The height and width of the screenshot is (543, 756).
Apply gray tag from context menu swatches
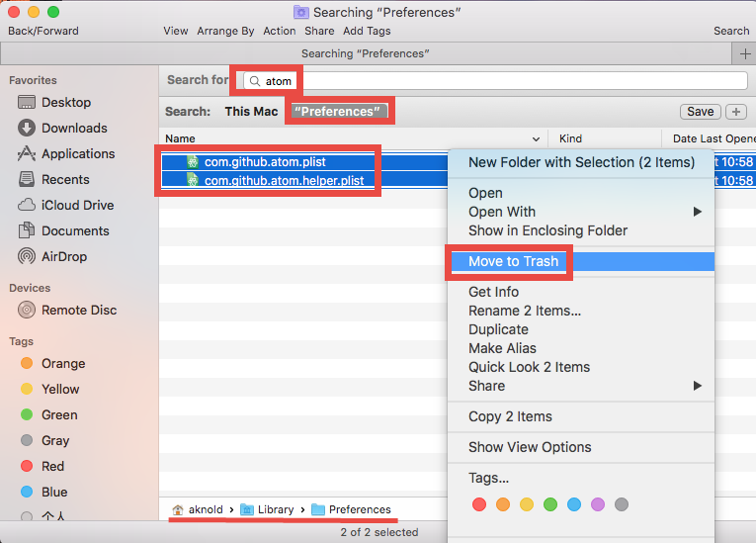coord(622,504)
